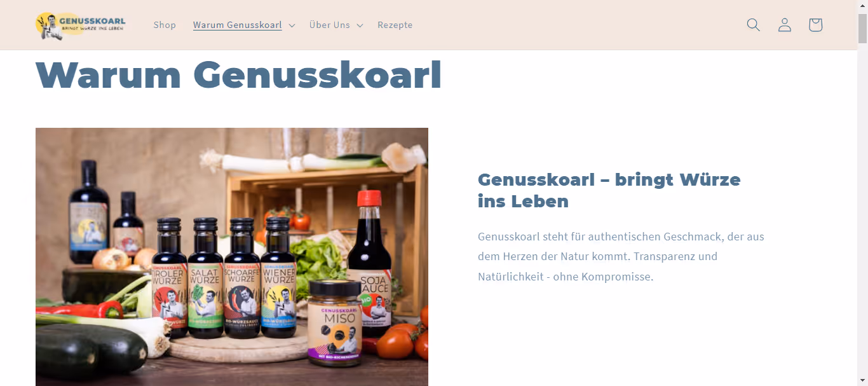
Task: Expand the Über Uns dropdown chevron
Action: (x=360, y=25)
